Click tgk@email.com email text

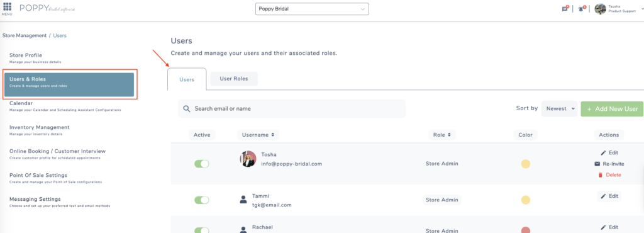pyautogui.click(x=272, y=205)
